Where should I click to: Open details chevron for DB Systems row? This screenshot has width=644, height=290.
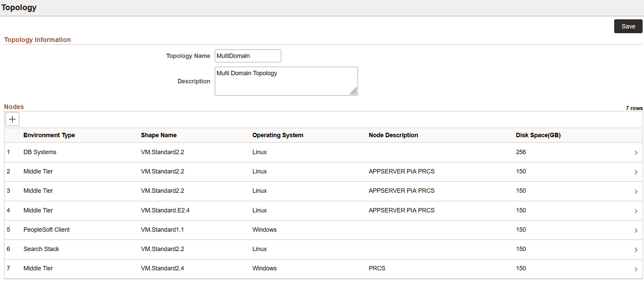(x=636, y=153)
